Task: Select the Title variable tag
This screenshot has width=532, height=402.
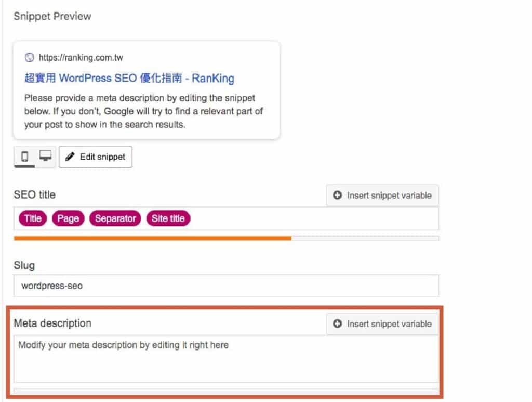Action: point(33,218)
